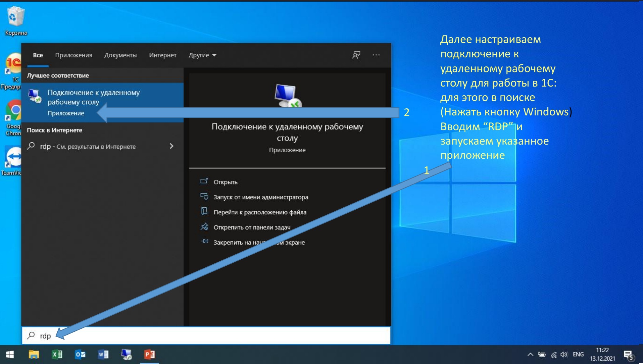The height and width of the screenshot is (364, 643).
Task: Expand the Другие filter dropdown
Action: coord(202,55)
